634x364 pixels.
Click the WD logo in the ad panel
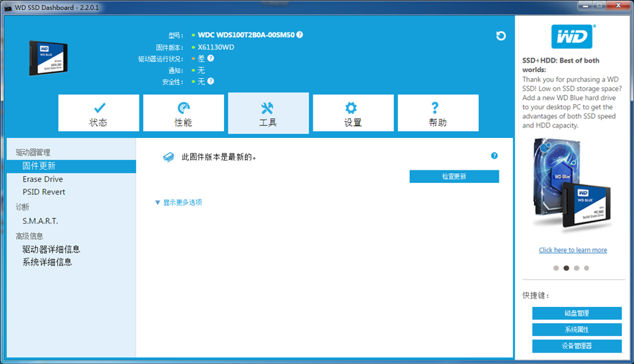[x=572, y=37]
